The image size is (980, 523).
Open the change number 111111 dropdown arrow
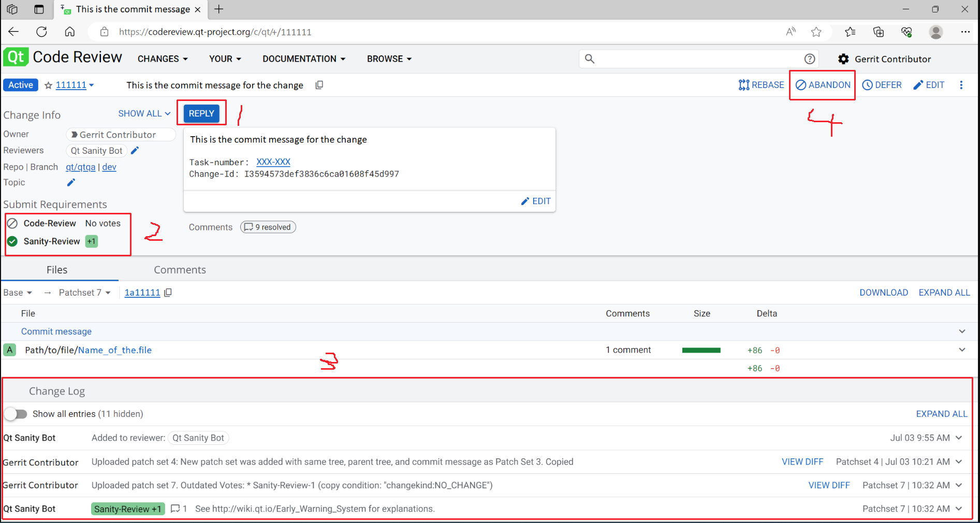click(x=92, y=85)
